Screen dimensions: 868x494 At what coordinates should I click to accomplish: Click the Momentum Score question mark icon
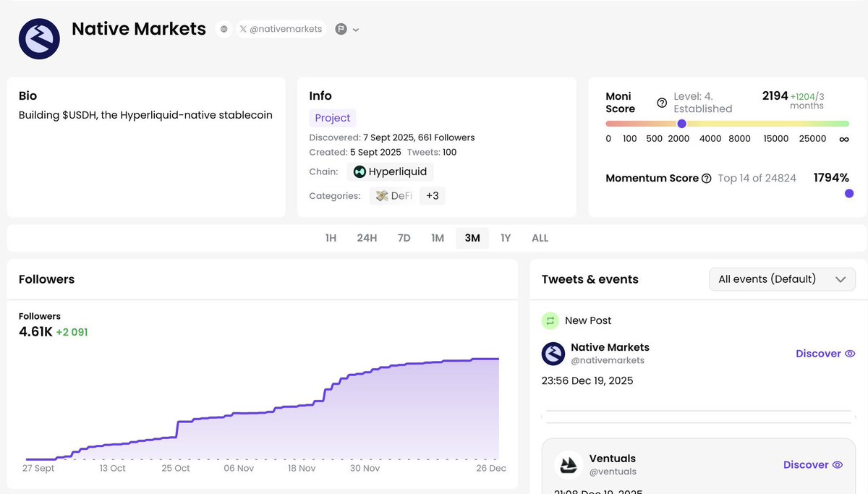click(707, 178)
